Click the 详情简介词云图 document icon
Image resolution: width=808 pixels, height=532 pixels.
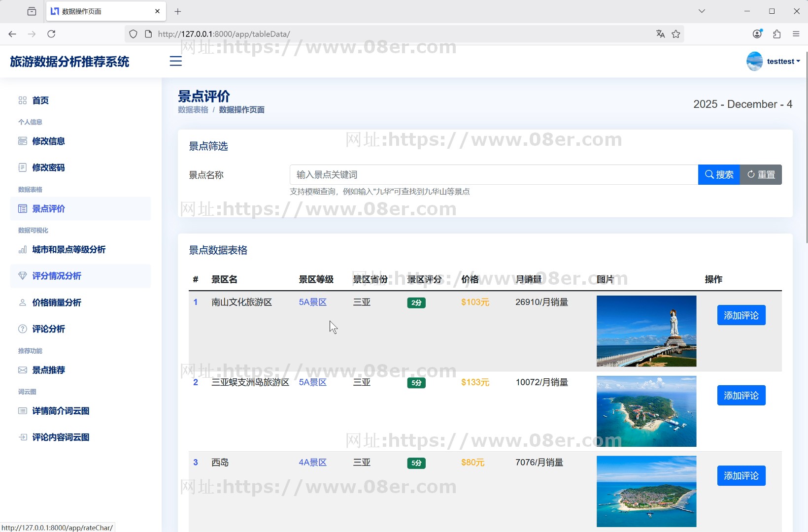23,410
